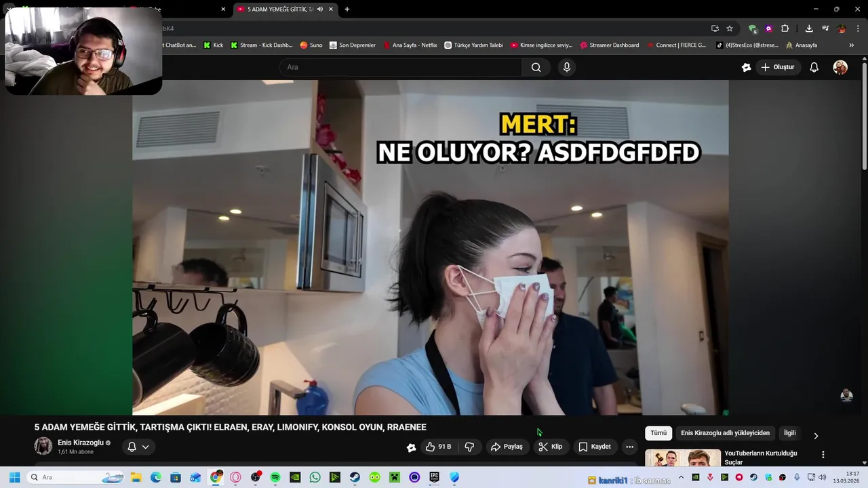
Task: Open the purple extension icon in the toolbar
Action: point(769,28)
